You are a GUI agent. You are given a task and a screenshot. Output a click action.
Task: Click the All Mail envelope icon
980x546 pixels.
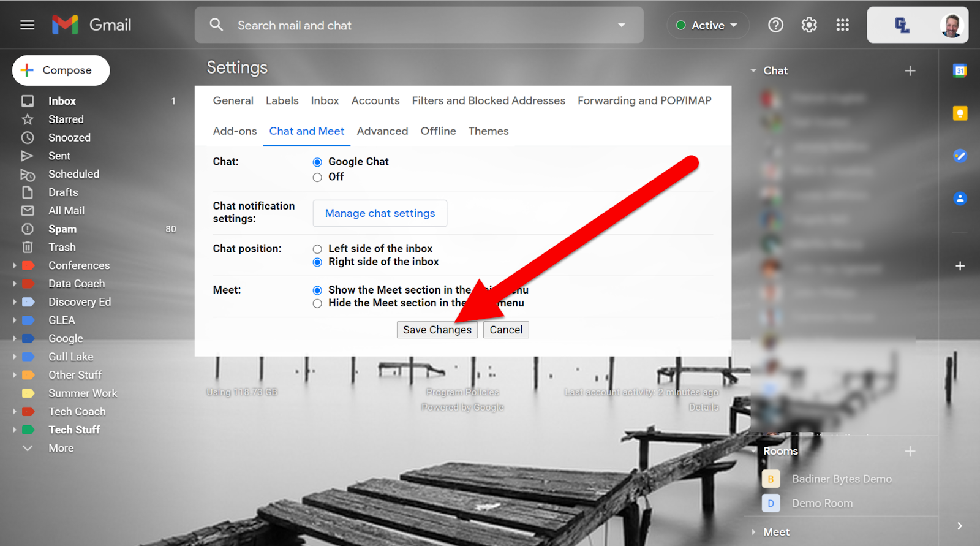[x=28, y=211]
